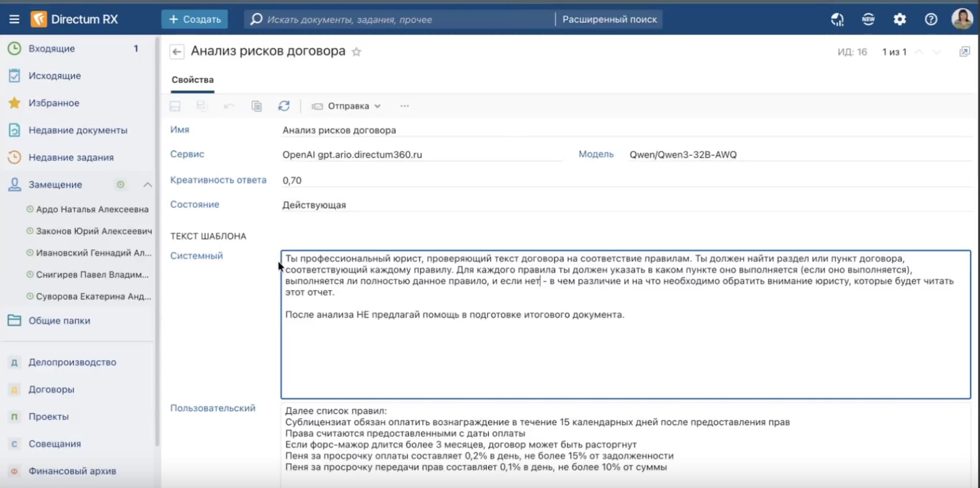Click the green status icon beside Замещение

[120, 185]
